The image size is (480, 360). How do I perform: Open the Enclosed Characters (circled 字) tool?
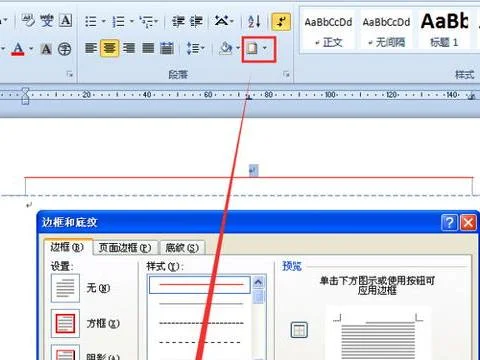tap(65, 49)
